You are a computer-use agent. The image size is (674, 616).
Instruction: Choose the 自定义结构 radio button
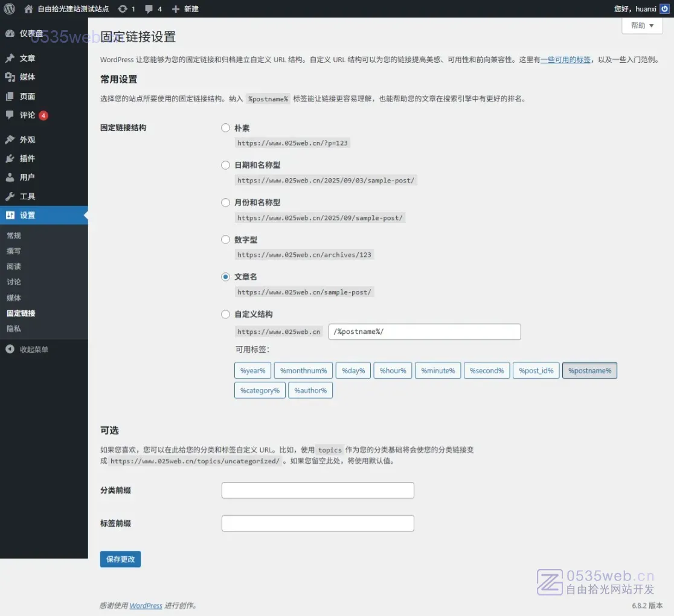(x=225, y=314)
